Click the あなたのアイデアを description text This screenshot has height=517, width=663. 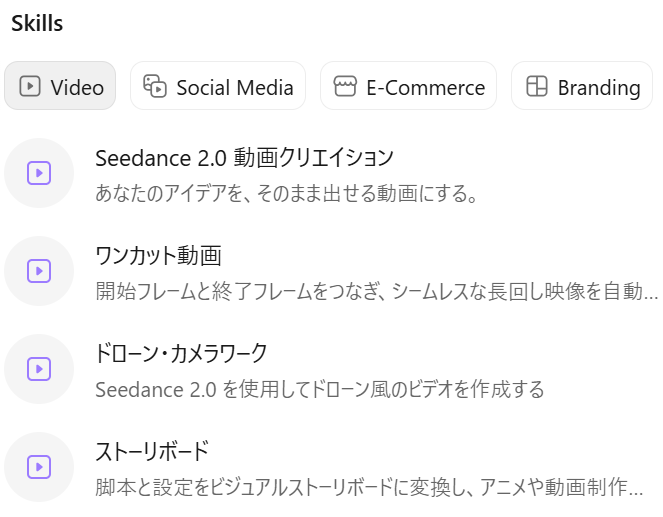pos(287,193)
